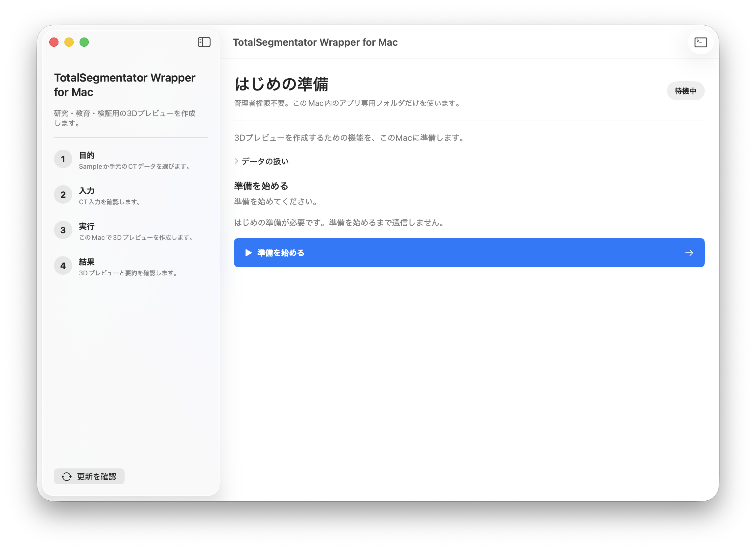Click text はじめの準備が必要です。準備を始めるまで通信しません。
This screenshot has width=756, height=550.
(x=340, y=222)
